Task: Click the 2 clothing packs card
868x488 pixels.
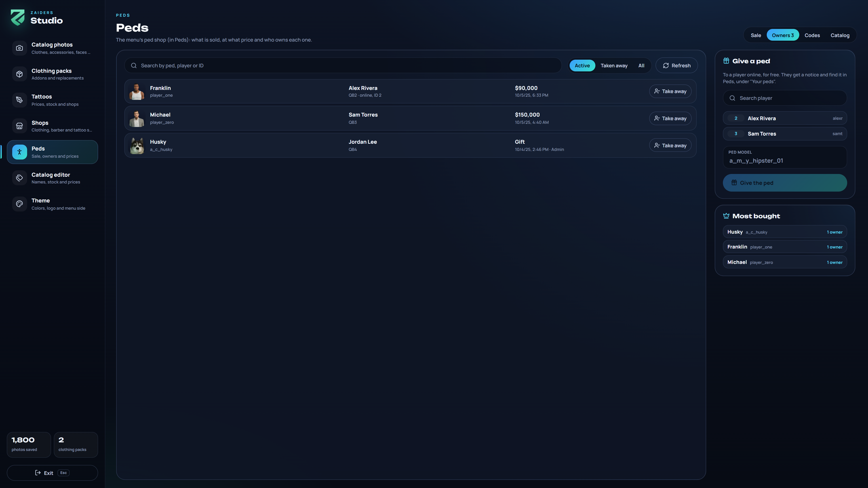Action: pos(76,445)
